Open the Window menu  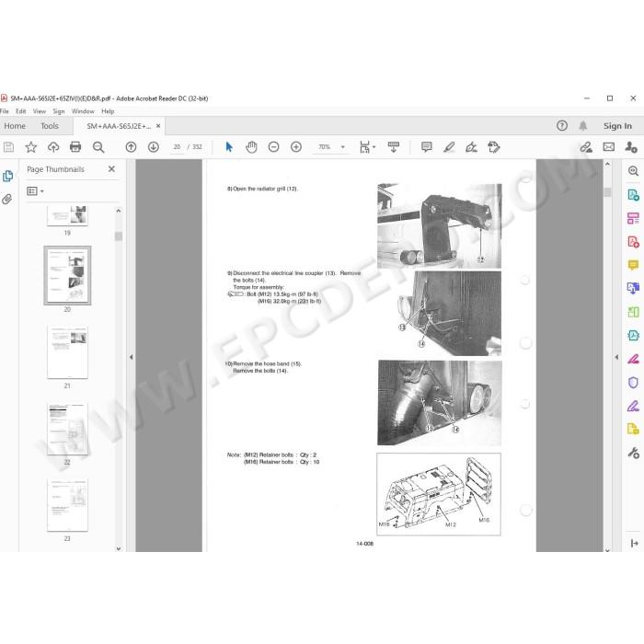tap(83, 111)
